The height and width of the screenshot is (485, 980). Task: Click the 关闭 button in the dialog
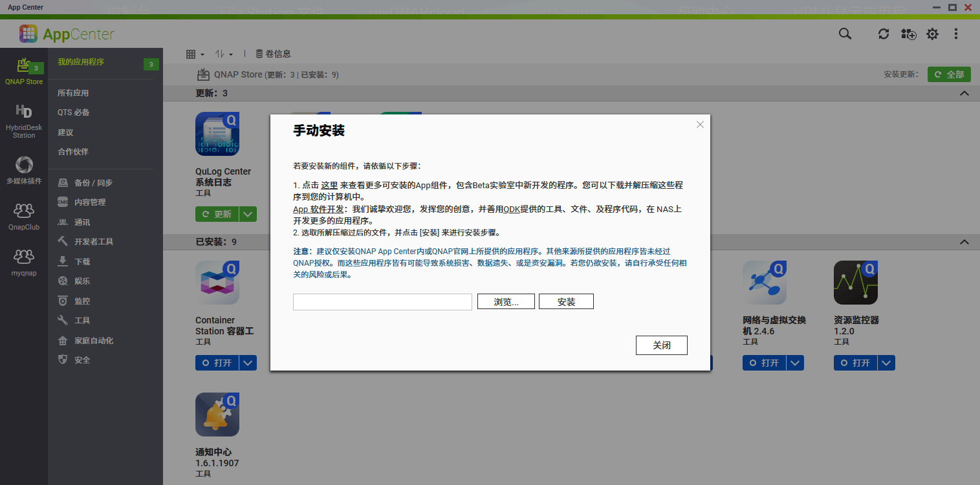click(x=662, y=345)
